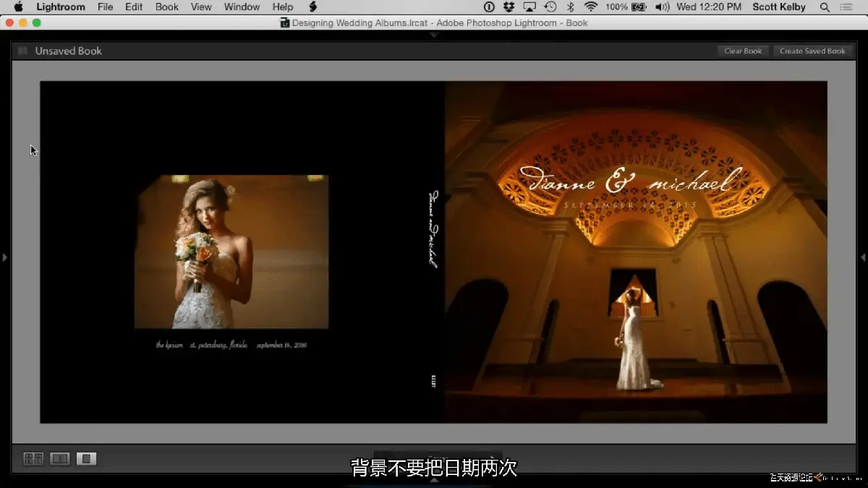Viewport: 868px width, 488px height.
Task: Select the back cover lyceum caption text
Action: coord(231,346)
